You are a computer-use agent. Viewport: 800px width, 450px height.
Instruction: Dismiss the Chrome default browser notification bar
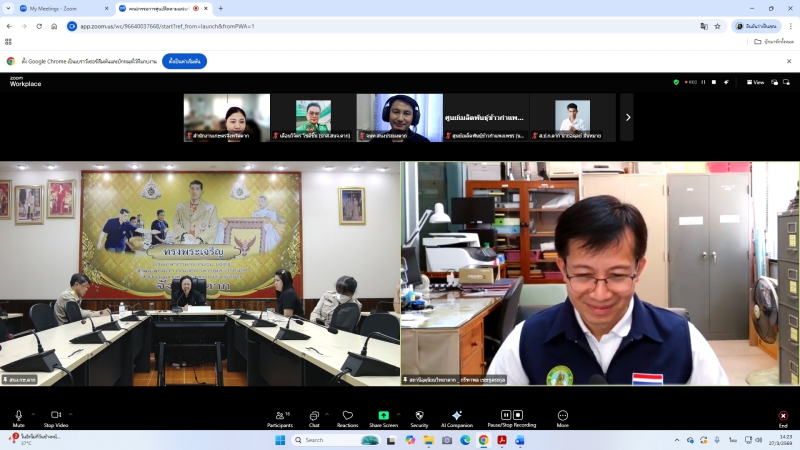790,61
